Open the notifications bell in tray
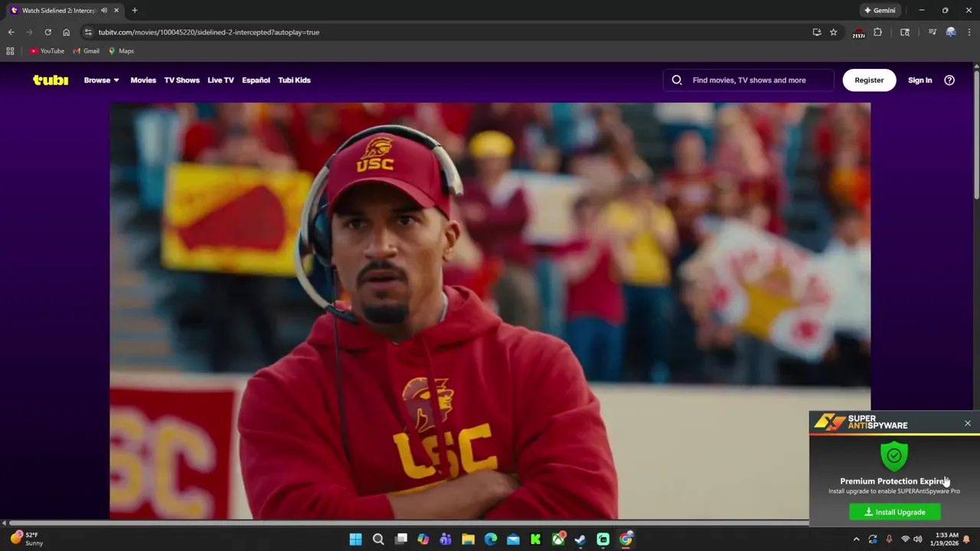Viewport: 980px width, 551px height. [x=966, y=540]
